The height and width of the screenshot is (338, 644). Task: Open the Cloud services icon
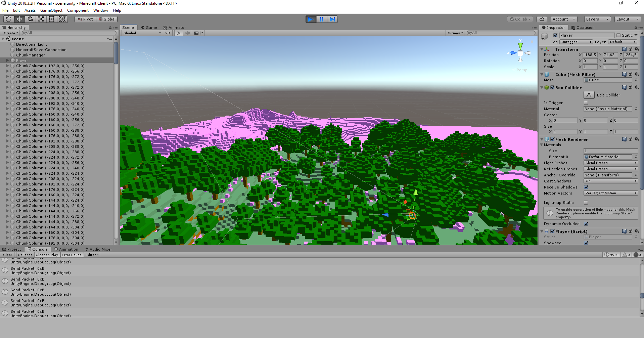[x=542, y=19]
